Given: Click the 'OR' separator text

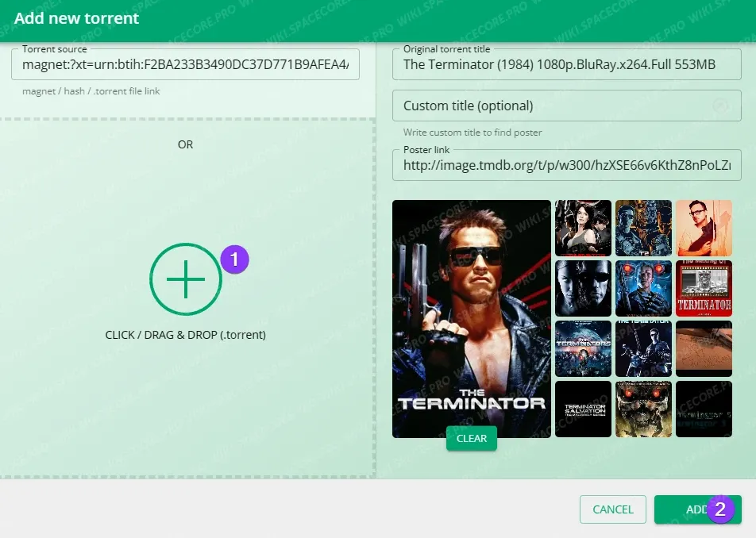Looking at the screenshot, I should click(x=185, y=144).
